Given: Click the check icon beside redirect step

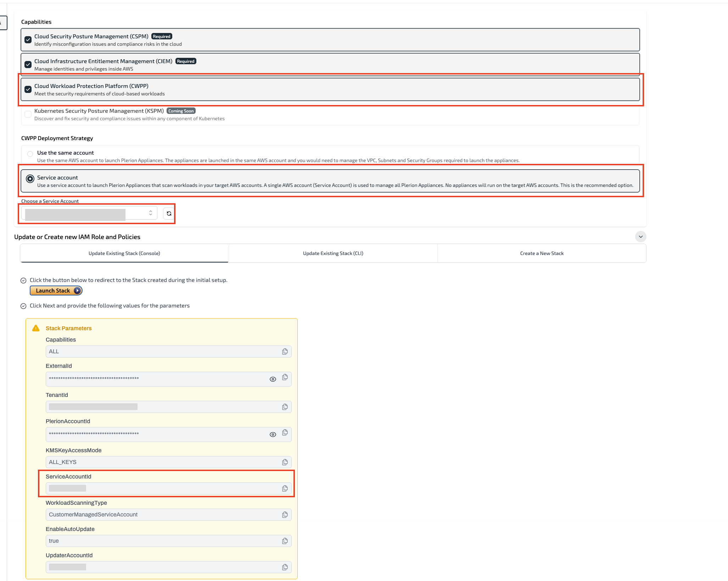Looking at the screenshot, I should click(x=23, y=281).
